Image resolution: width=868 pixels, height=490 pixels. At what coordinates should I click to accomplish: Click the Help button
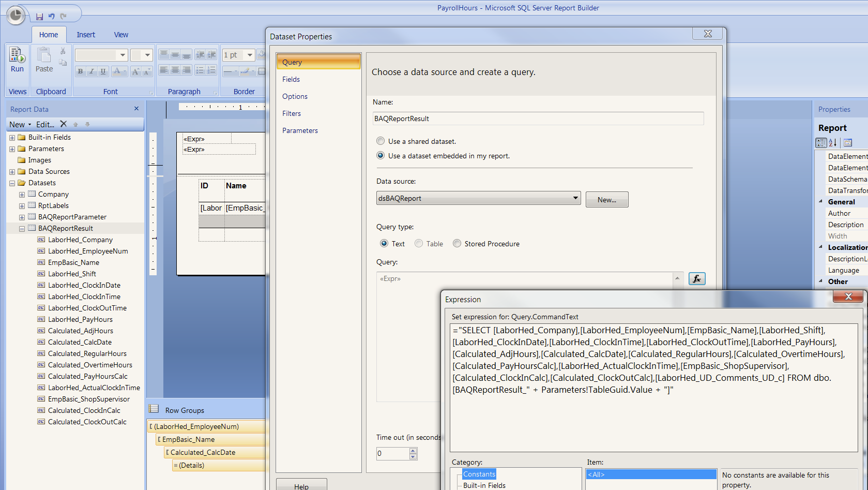coord(301,485)
